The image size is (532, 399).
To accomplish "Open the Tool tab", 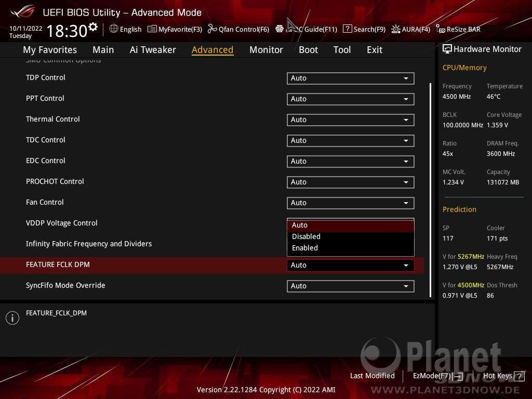I will 342,50.
